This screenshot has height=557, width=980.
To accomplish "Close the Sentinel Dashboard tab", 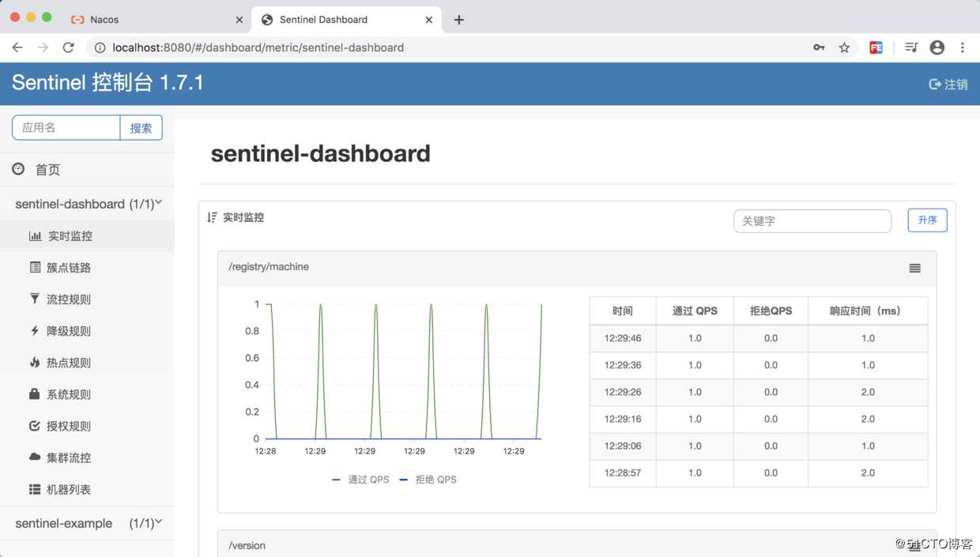I will click(x=429, y=20).
